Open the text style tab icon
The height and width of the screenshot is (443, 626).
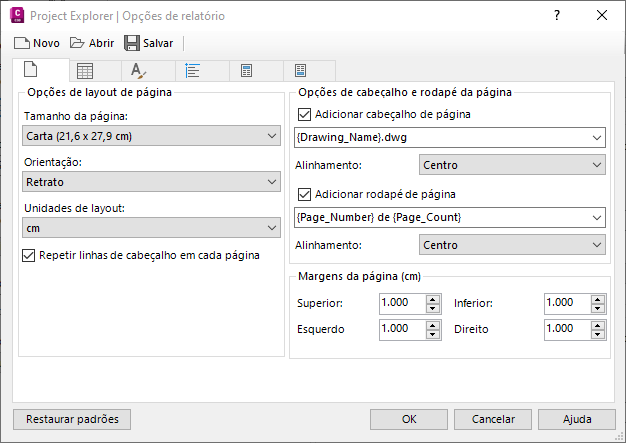139,71
